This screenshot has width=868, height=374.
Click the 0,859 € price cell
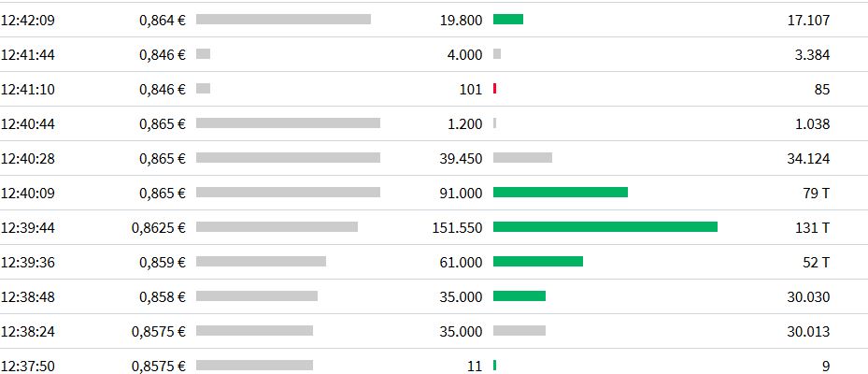click(162, 263)
